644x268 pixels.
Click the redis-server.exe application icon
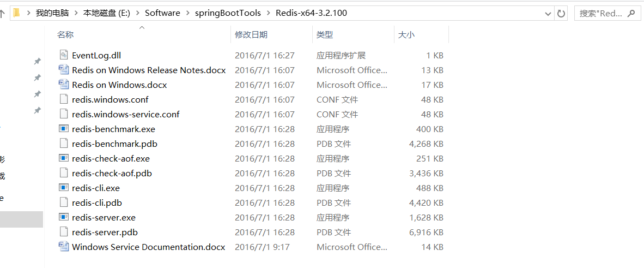click(x=63, y=217)
